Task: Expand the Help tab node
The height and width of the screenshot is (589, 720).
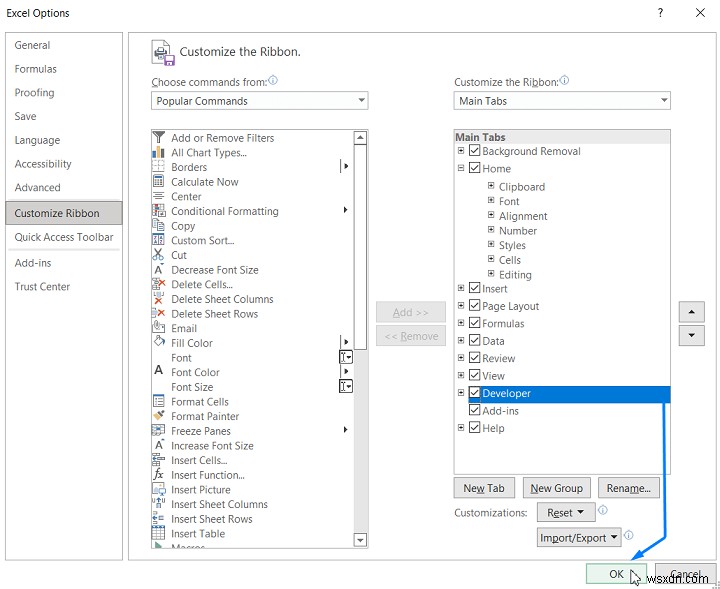Action: point(461,428)
